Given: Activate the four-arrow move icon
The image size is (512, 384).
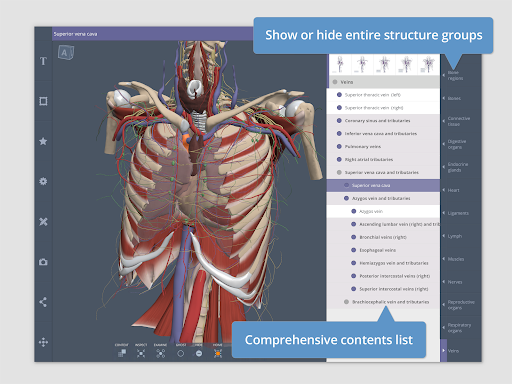Looking at the screenshot, I should point(43,342).
